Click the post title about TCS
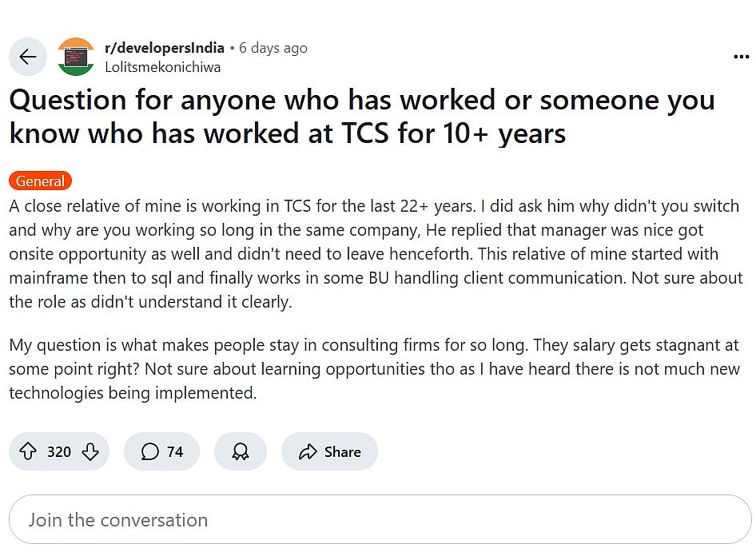The width and height of the screenshot is (756, 552). 361,117
